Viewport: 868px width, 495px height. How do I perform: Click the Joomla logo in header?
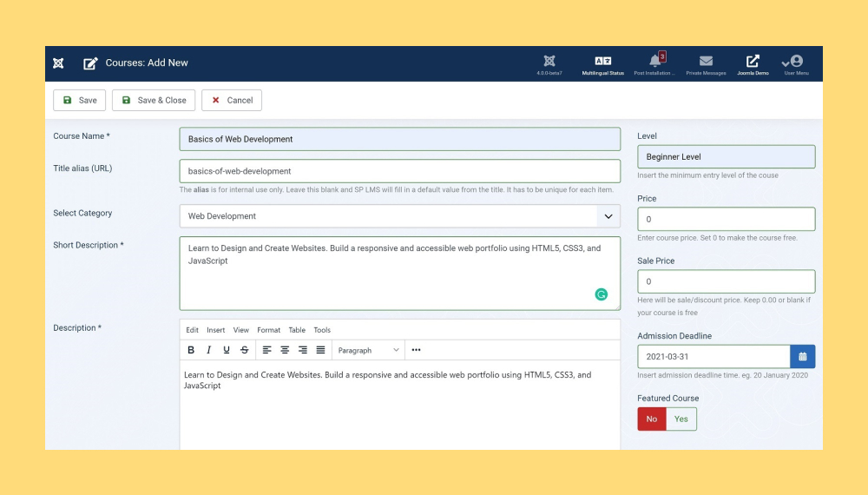[58, 63]
